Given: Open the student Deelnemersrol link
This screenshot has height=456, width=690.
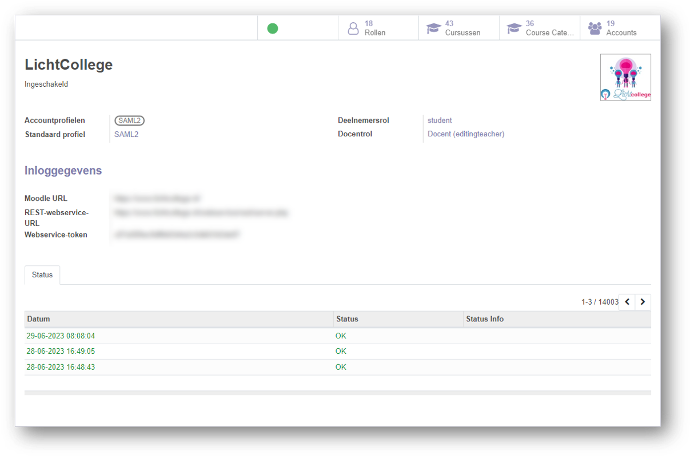Looking at the screenshot, I should point(439,120).
